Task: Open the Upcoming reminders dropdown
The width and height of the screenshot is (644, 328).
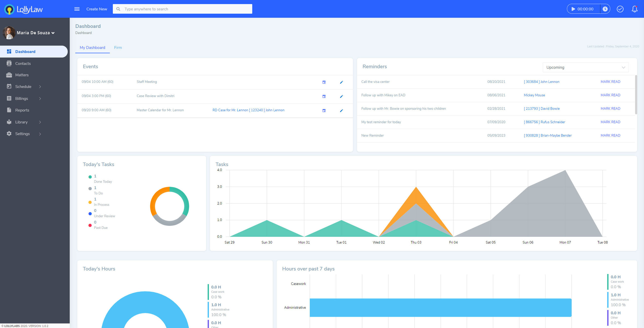Action: point(585,67)
